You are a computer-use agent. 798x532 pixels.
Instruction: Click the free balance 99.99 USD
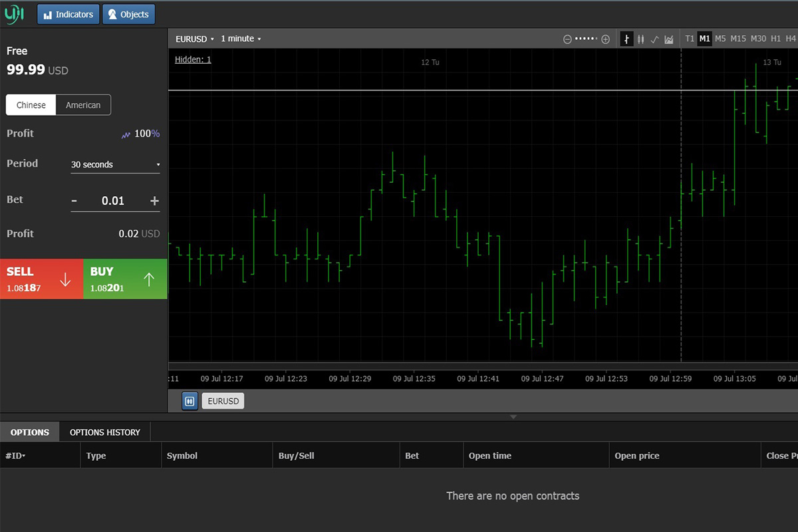pyautogui.click(x=37, y=70)
